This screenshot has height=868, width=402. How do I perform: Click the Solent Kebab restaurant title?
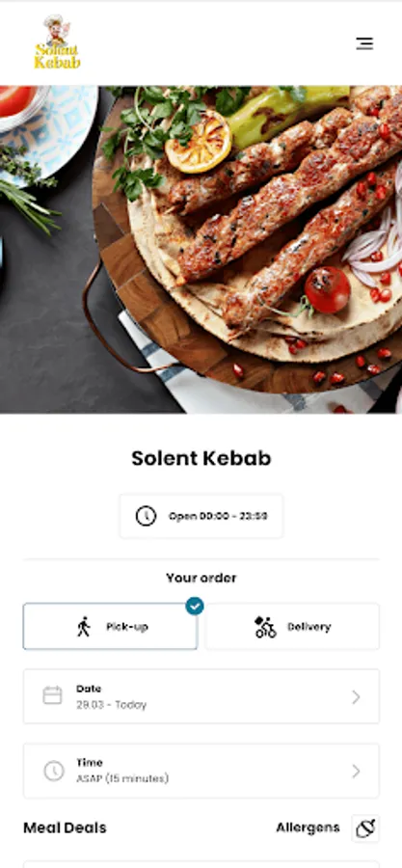point(201,458)
